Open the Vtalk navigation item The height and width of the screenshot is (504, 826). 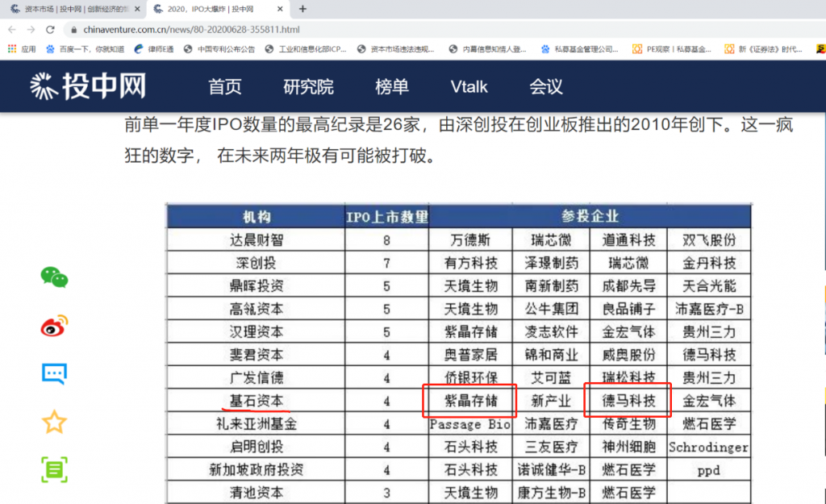tap(469, 87)
